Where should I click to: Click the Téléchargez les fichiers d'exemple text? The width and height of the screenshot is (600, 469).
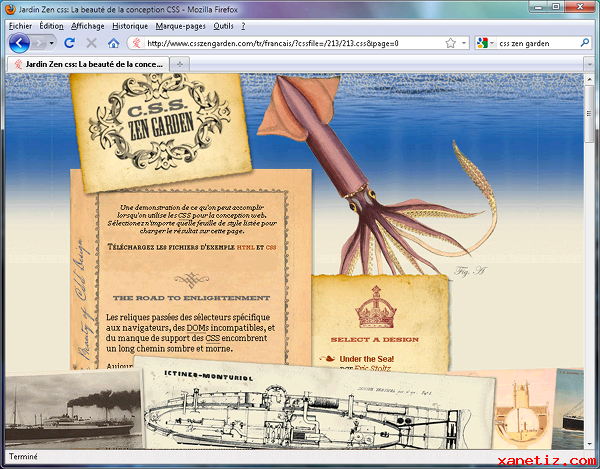[x=171, y=247]
